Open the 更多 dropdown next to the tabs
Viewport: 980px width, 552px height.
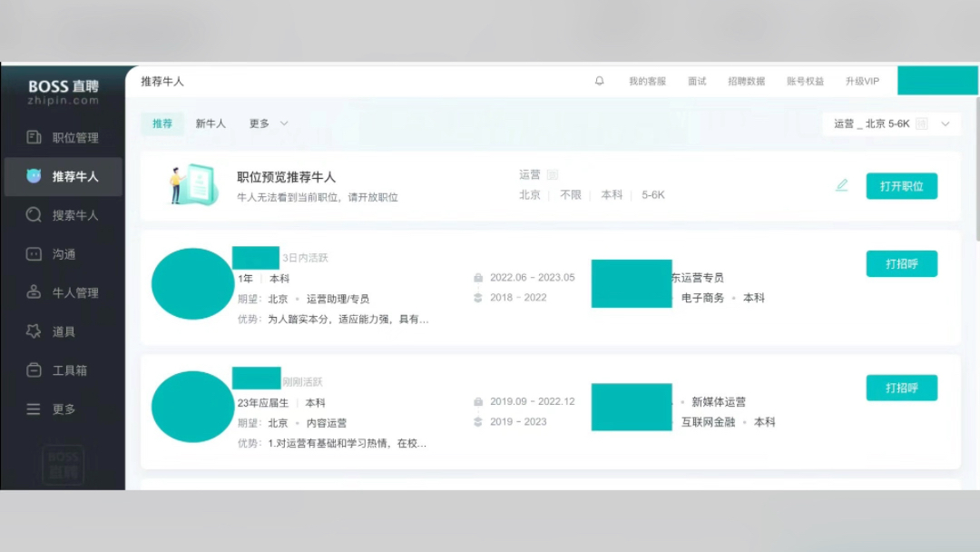pyautogui.click(x=267, y=123)
